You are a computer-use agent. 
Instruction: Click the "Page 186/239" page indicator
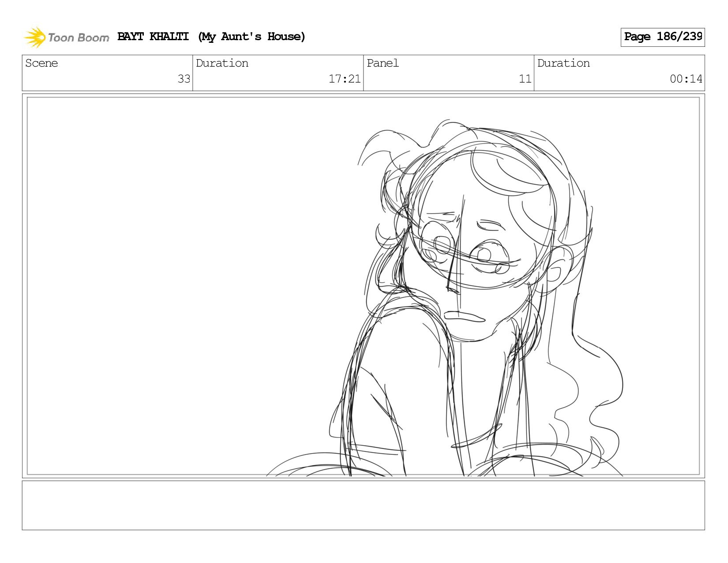point(663,37)
